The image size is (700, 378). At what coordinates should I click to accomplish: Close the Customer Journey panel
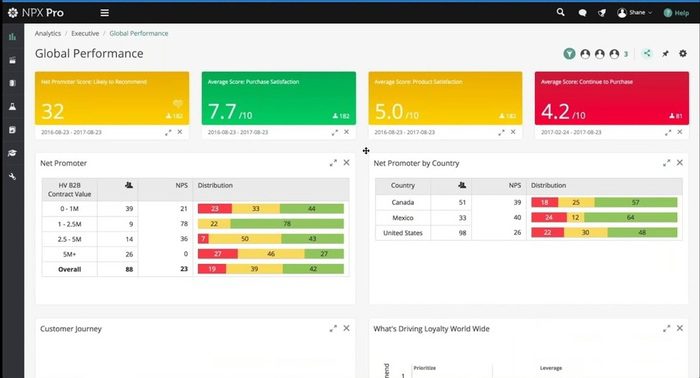point(346,328)
